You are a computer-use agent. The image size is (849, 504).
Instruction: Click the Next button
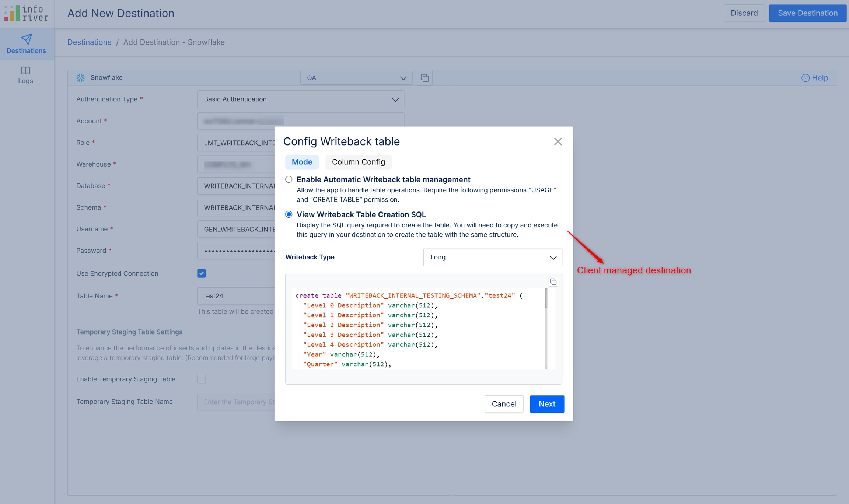547,404
